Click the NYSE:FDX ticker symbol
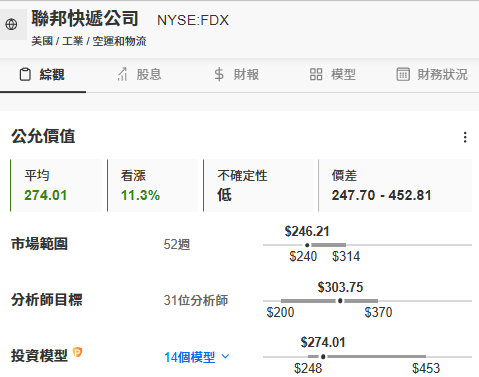This screenshot has width=479, height=377. pos(193,21)
